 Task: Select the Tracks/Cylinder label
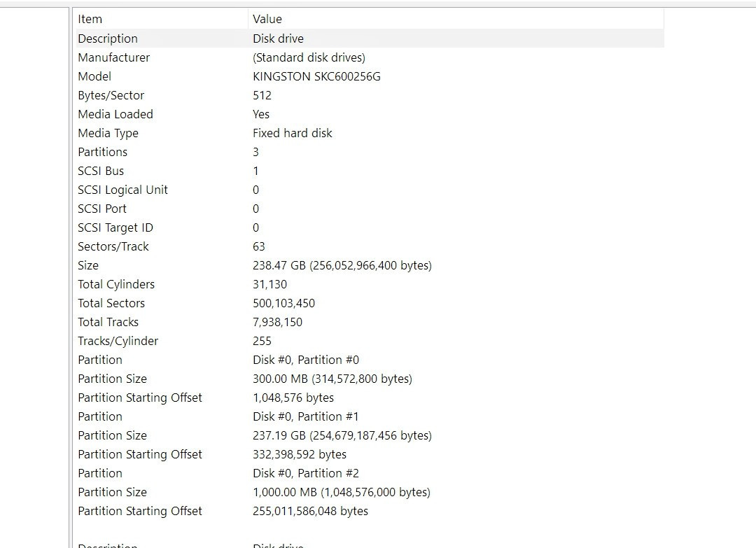(x=118, y=341)
